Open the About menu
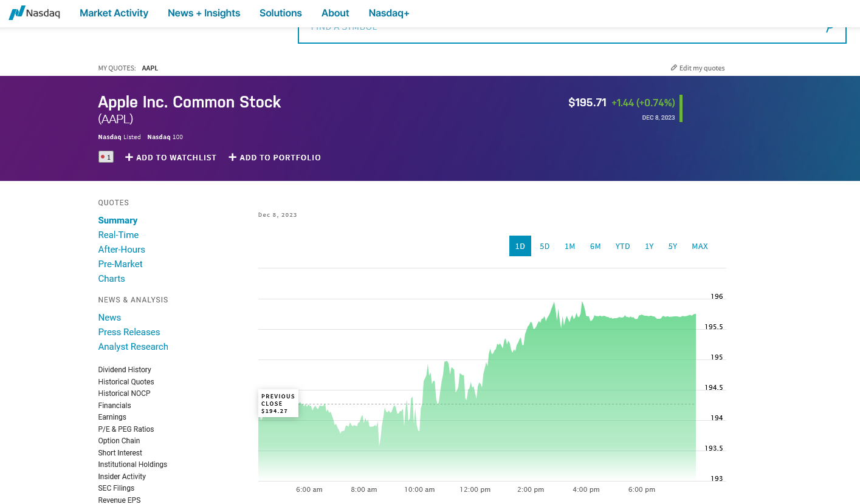The width and height of the screenshot is (860, 504). (335, 13)
